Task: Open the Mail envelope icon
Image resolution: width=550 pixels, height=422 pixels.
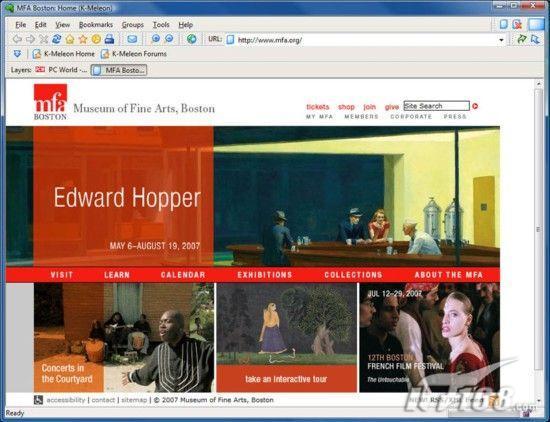Action: pyautogui.click(x=132, y=39)
